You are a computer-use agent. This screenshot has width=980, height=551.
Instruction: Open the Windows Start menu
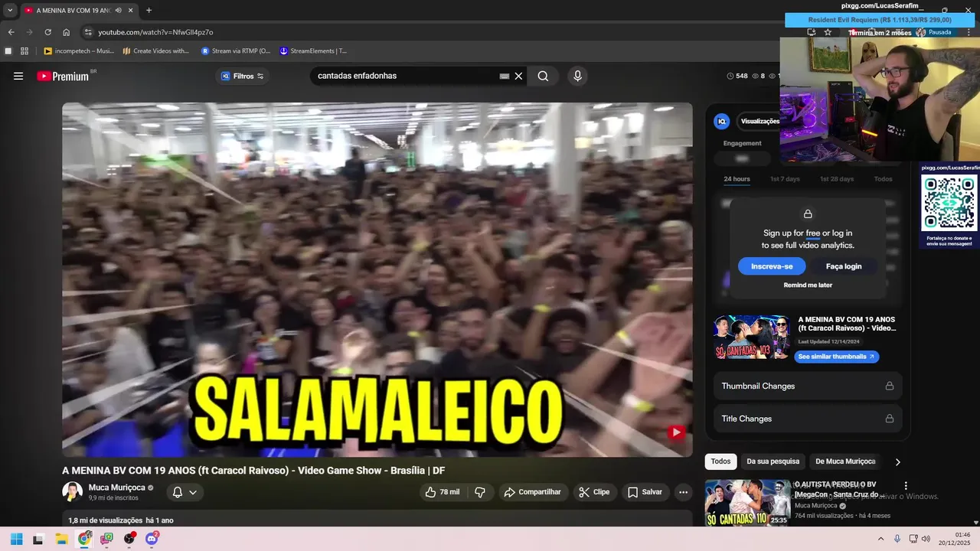[16, 539]
